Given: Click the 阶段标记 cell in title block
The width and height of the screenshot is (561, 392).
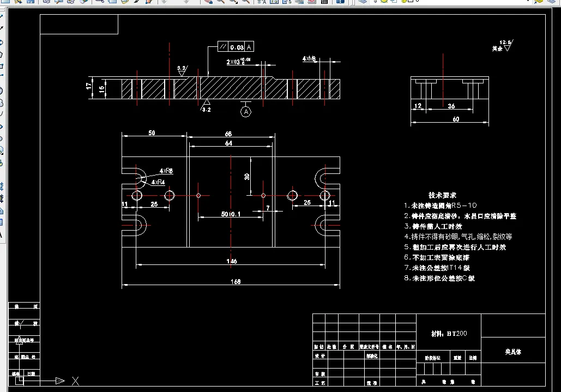Looking at the screenshot, I should 432,358.
